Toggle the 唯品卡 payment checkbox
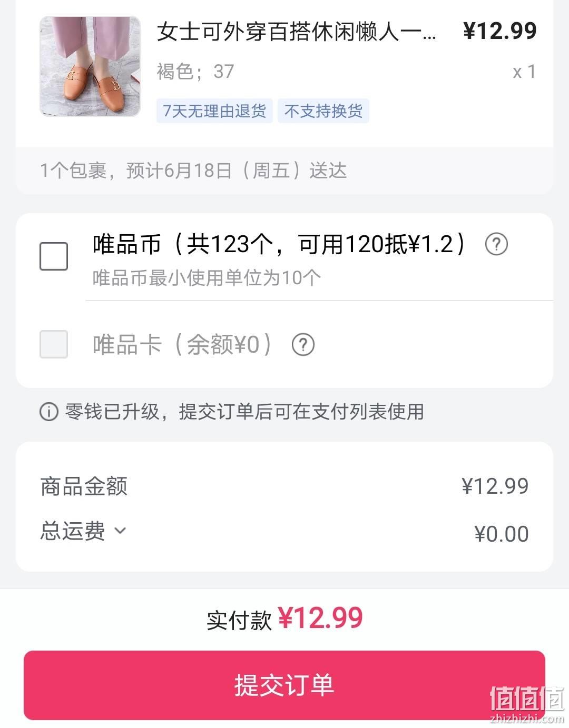This screenshot has height=728, width=569. tap(54, 344)
